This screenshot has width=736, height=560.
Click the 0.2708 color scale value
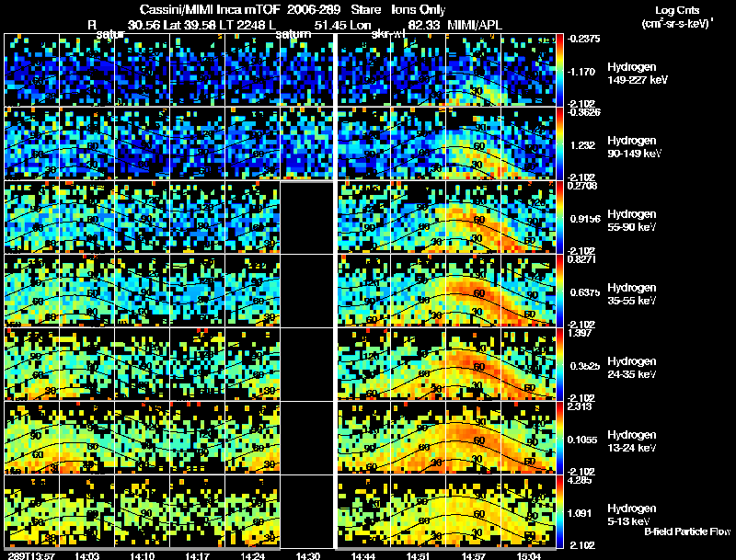[582, 186]
